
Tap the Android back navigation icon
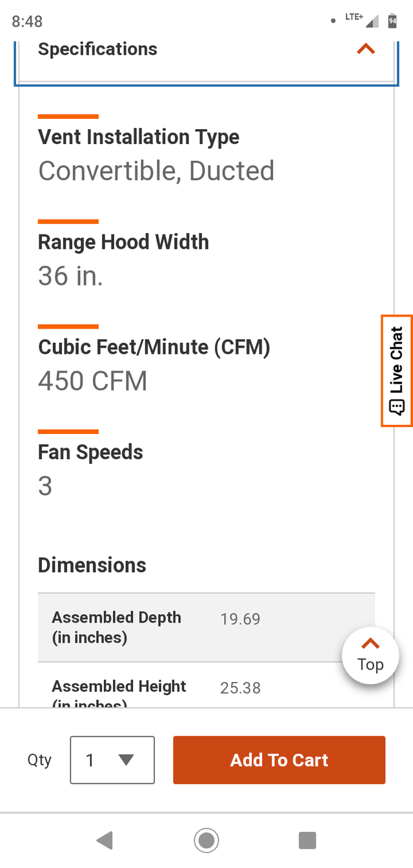105,840
